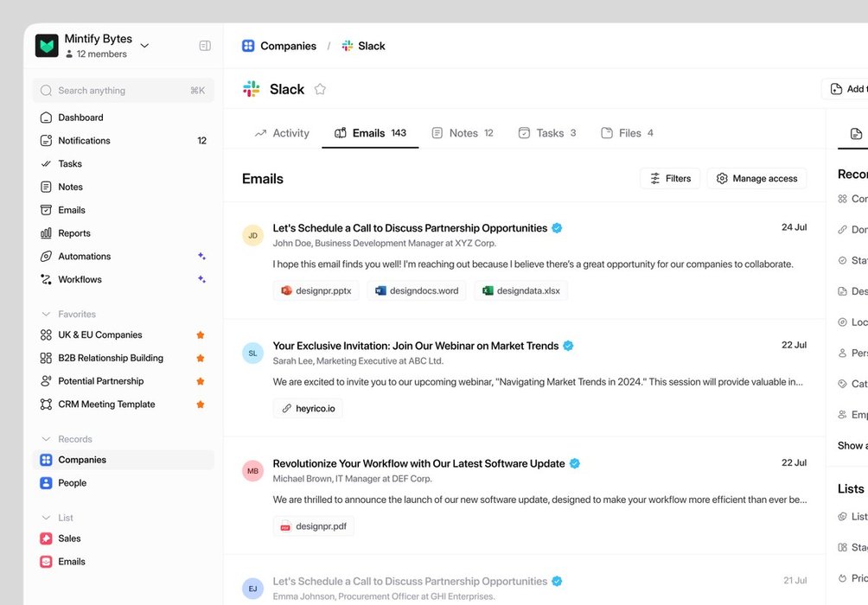Image resolution: width=868 pixels, height=605 pixels.
Task: Toggle the sidebar collapse icon
Action: click(x=205, y=46)
